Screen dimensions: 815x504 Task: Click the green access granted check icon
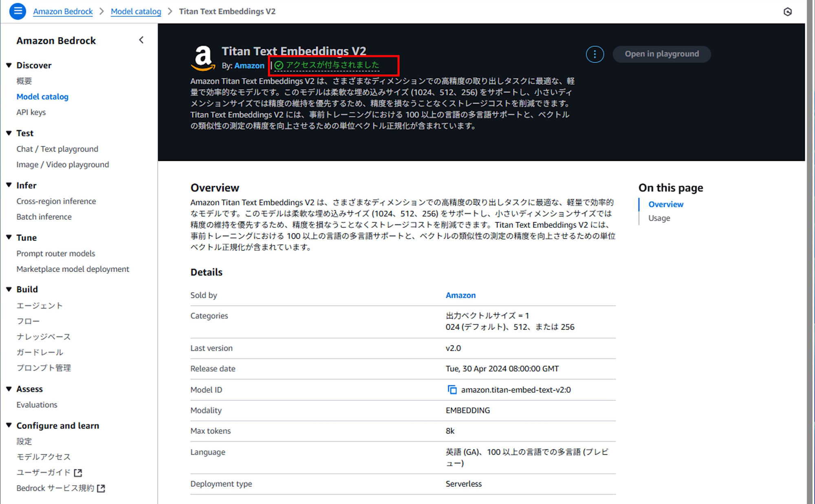coord(279,65)
